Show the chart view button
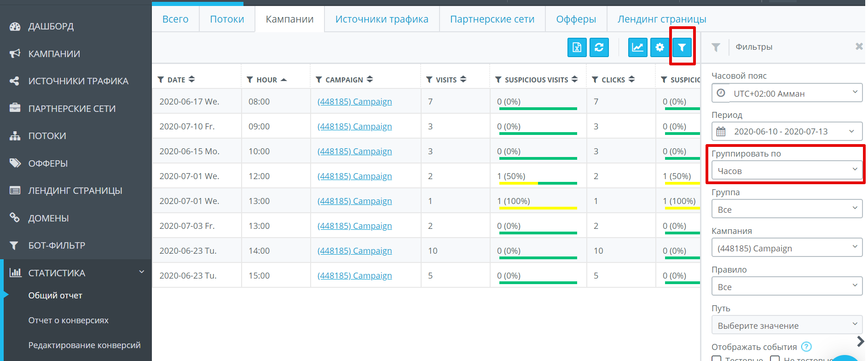 (638, 47)
